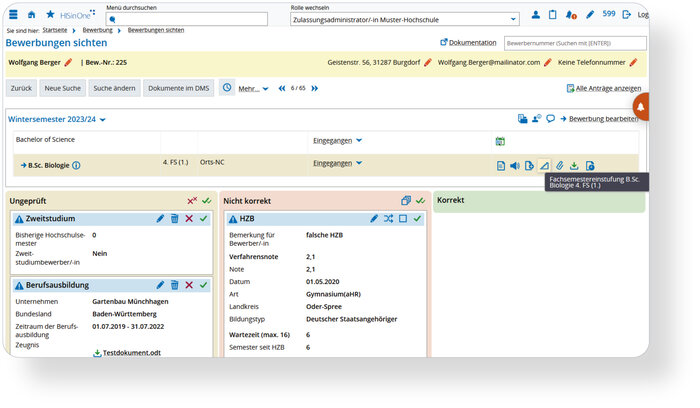
Task: Click the shuffle icon on HZB card
Action: pos(388,219)
